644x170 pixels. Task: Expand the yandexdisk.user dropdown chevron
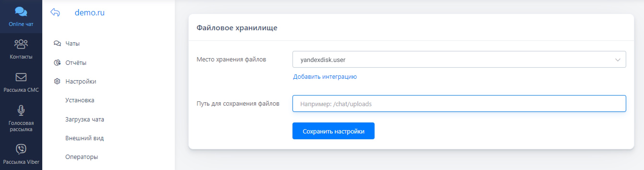[x=618, y=60]
